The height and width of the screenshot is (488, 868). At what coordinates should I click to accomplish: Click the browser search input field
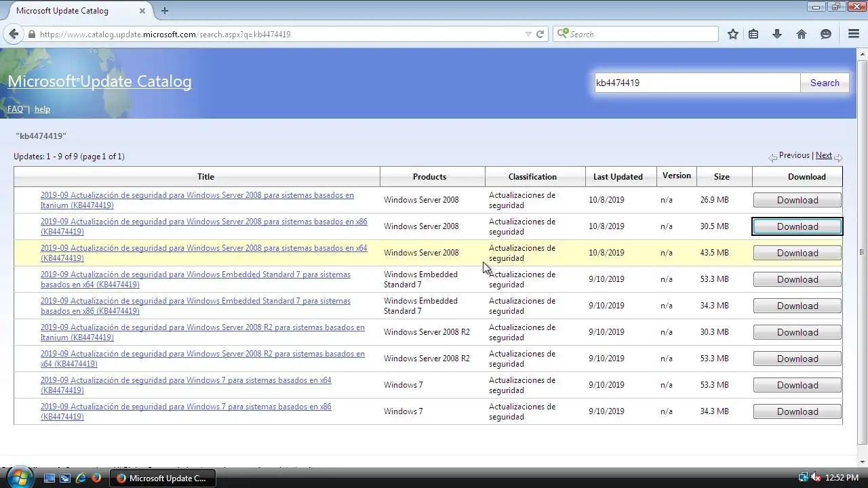[635, 34]
